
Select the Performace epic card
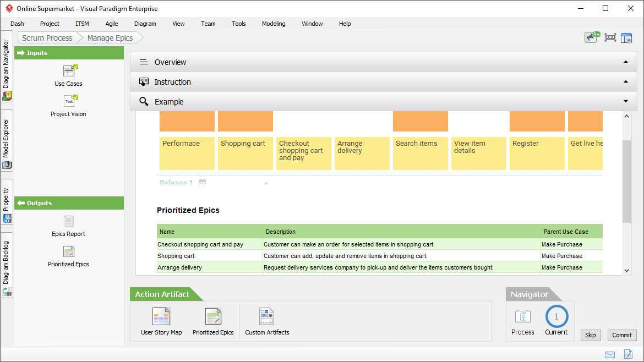(x=187, y=153)
